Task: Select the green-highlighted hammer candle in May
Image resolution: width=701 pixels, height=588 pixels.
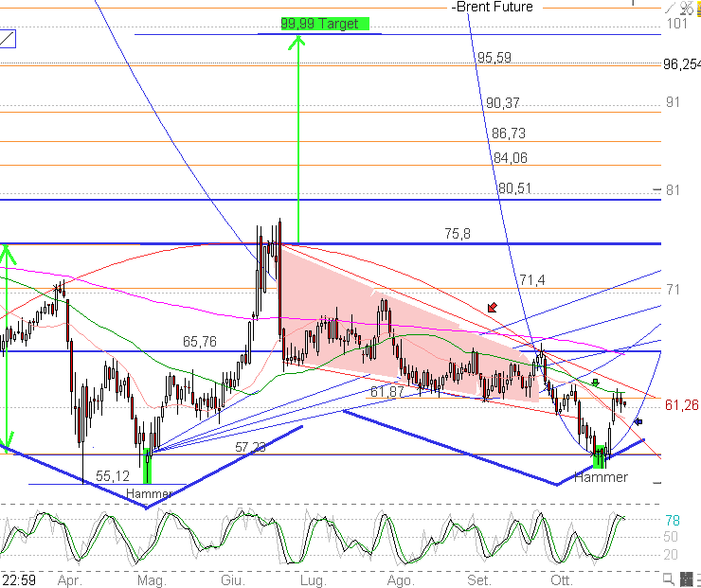Action: click(147, 468)
